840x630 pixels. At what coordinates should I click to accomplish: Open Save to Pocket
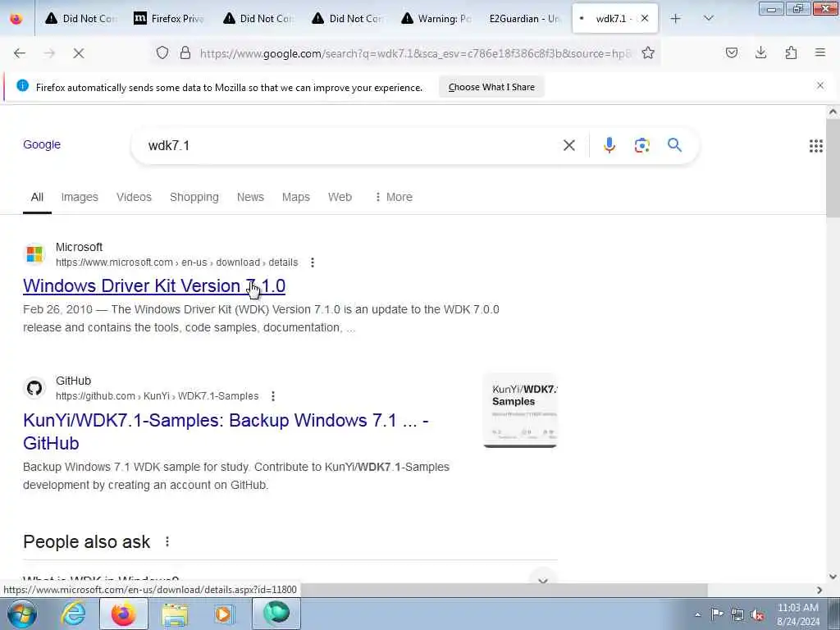pyautogui.click(x=732, y=52)
